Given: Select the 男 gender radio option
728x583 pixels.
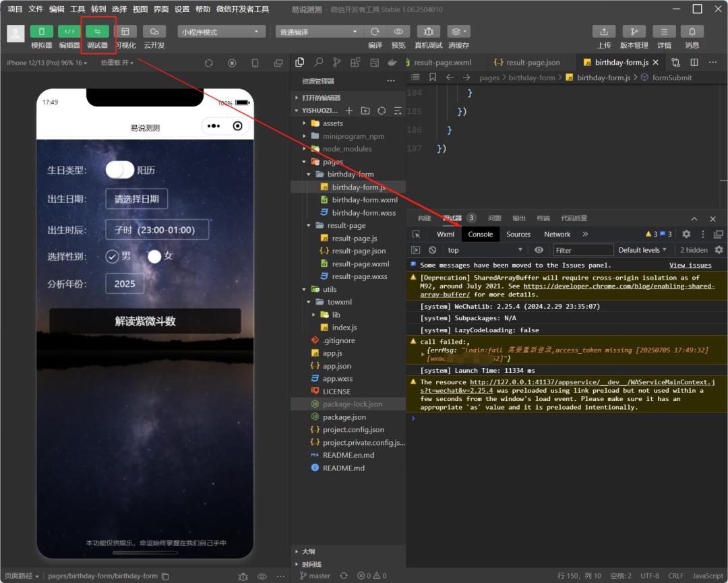Looking at the screenshot, I should point(113,256).
